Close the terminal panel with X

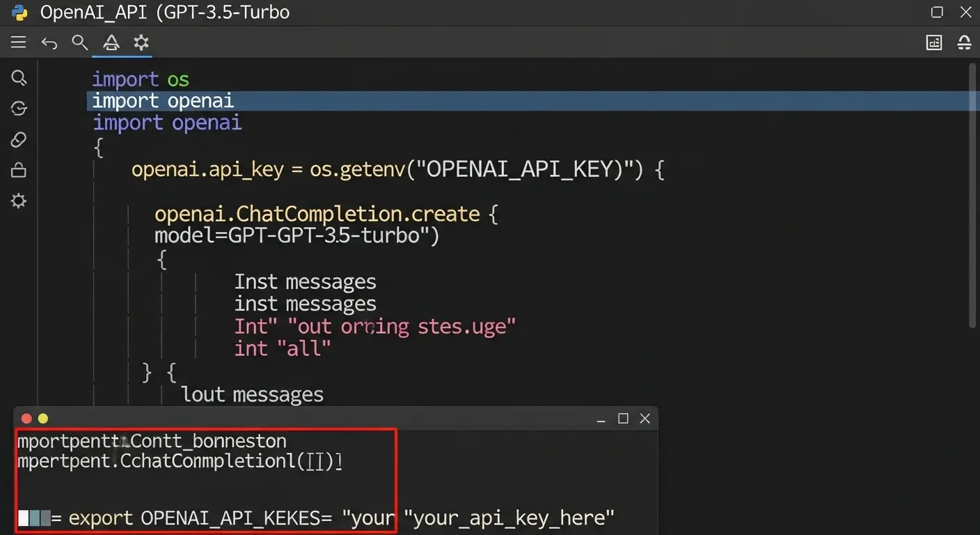645,418
